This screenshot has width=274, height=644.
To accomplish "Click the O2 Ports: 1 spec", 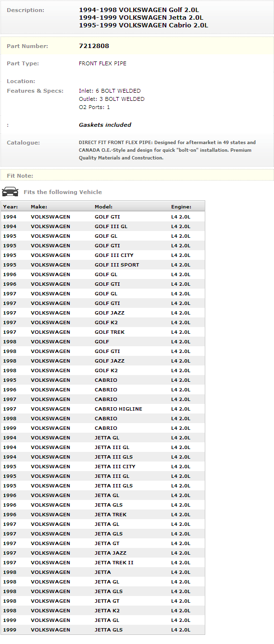I will tap(94, 107).
